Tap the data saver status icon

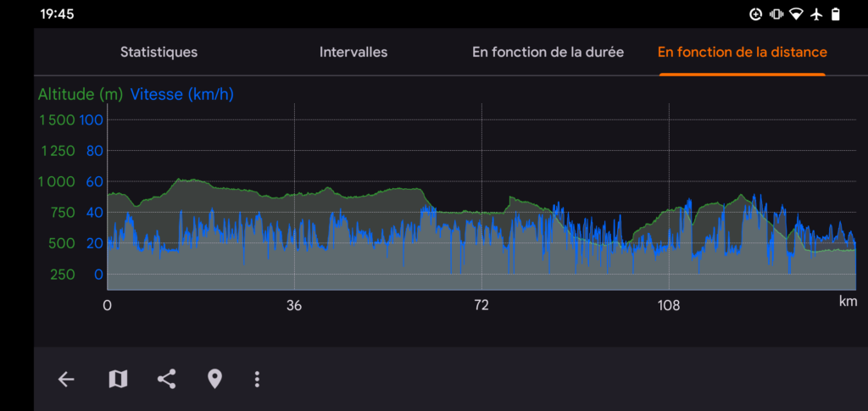(755, 14)
